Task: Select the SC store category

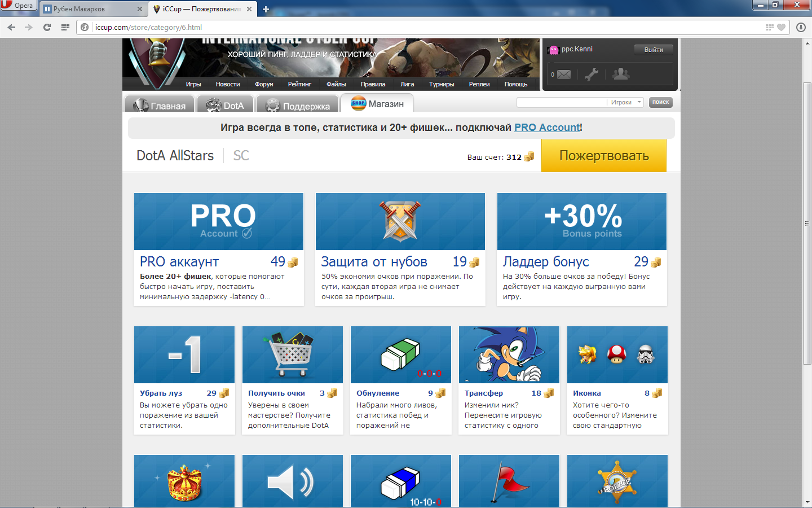Action: point(241,156)
